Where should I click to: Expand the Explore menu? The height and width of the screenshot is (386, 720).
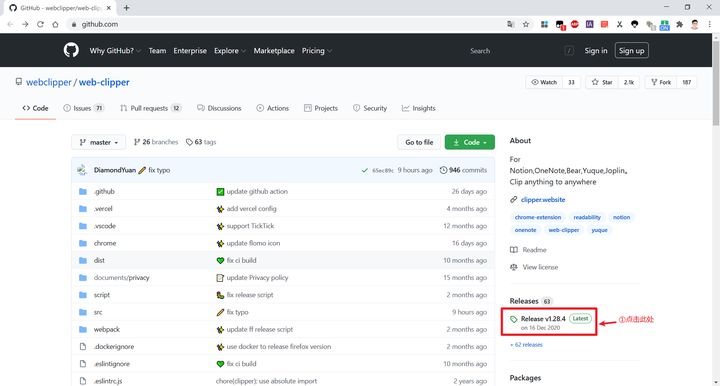(230, 50)
